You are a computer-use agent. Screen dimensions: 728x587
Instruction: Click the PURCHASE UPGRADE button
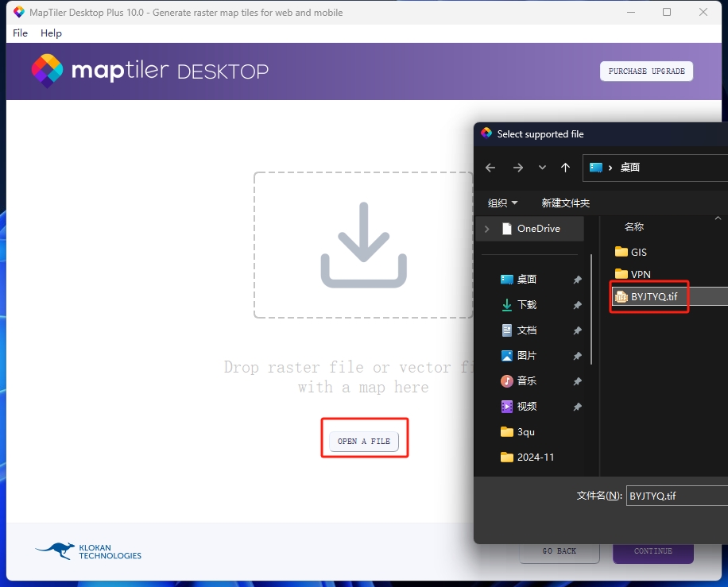[646, 71]
